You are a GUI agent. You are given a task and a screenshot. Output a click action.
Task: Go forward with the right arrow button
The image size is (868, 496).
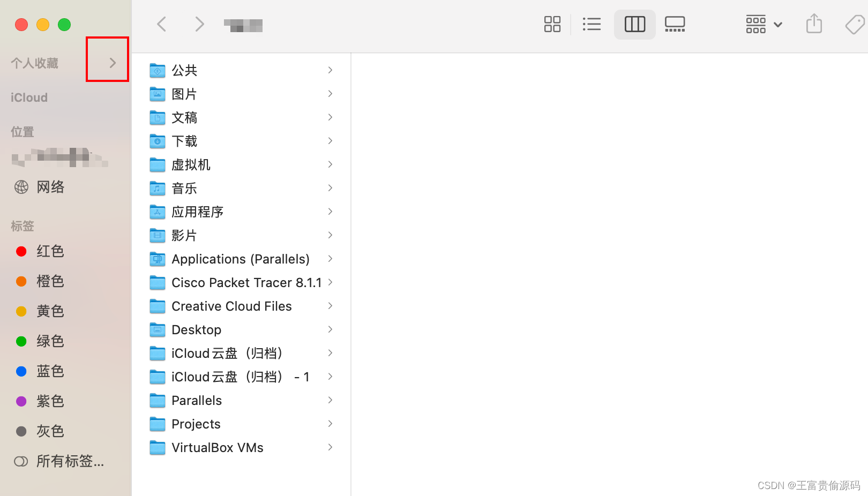coord(199,24)
